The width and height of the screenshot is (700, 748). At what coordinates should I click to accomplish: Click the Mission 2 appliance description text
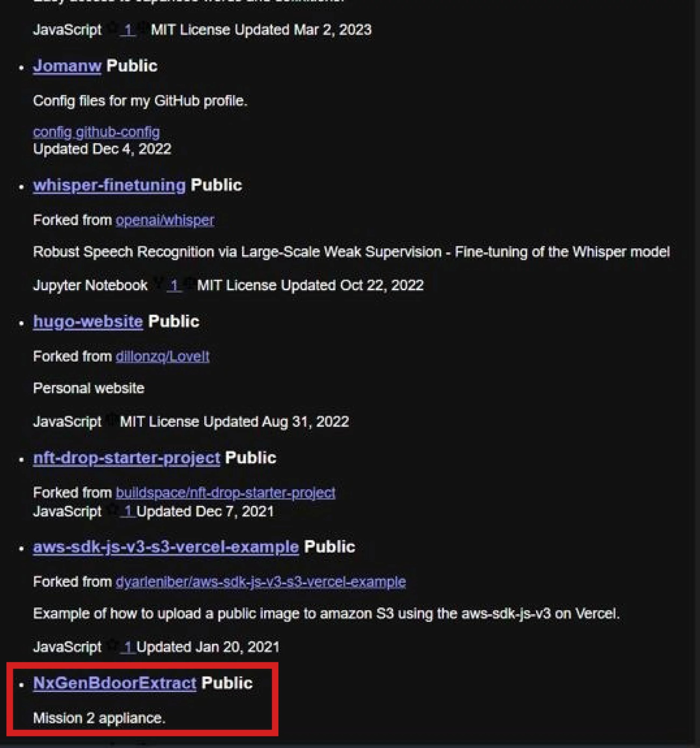(100, 718)
